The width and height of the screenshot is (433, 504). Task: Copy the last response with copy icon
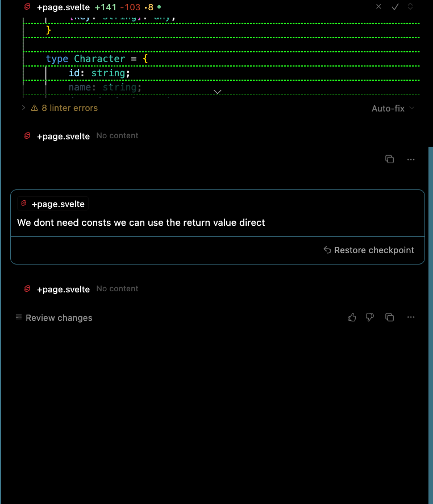pos(389,317)
